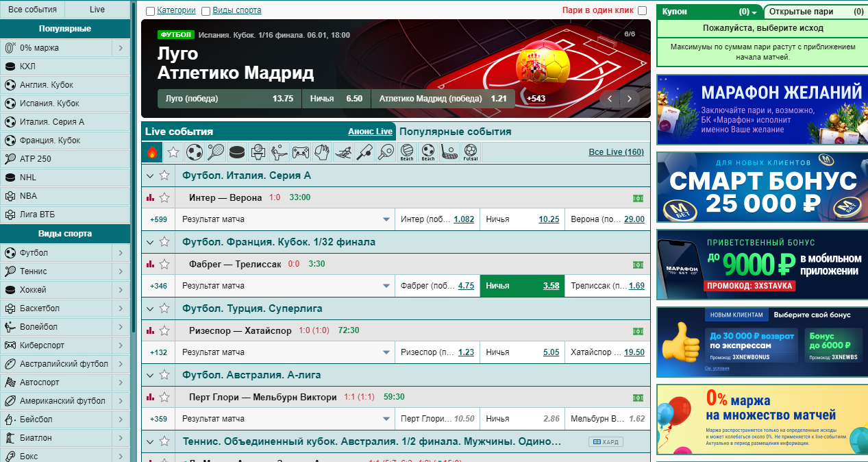Filter live events by volleyball player icon
The height and width of the screenshot is (462, 868).
click(279, 151)
